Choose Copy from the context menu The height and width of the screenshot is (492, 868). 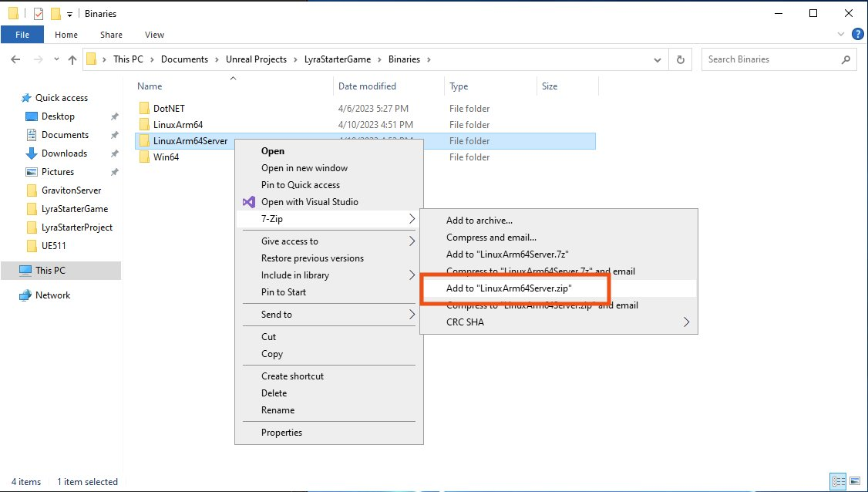pos(272,353)
